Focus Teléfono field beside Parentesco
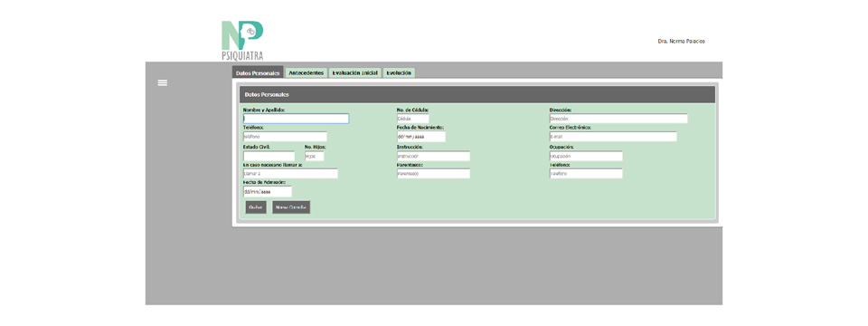Screen dimensions: 868x326 tap(586, 174)
